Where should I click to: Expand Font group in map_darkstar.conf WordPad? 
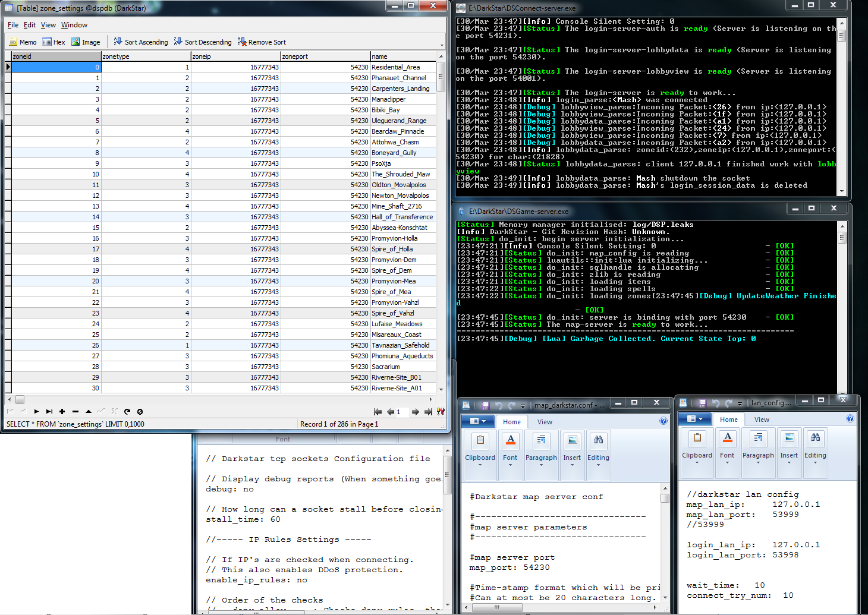[510, 450]
